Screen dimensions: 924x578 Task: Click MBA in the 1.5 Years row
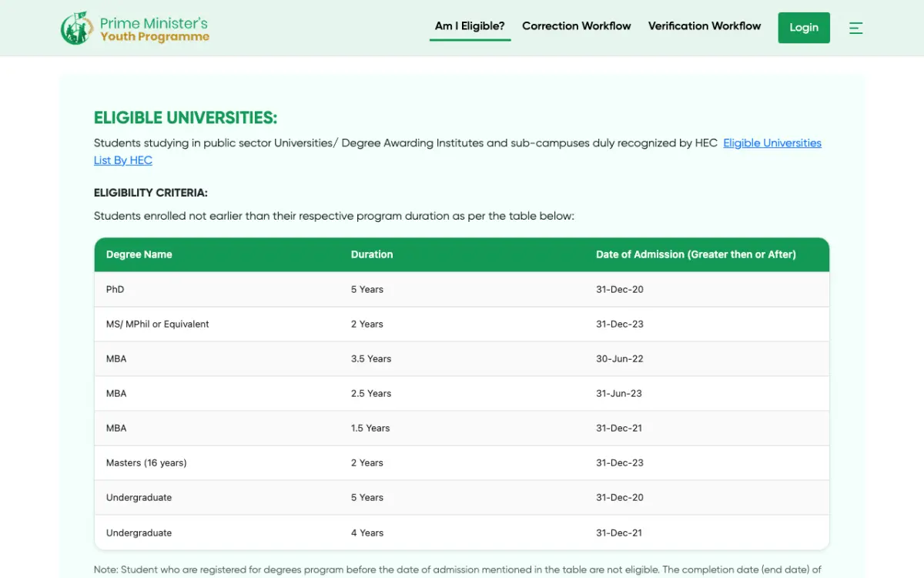coord(116,428)
